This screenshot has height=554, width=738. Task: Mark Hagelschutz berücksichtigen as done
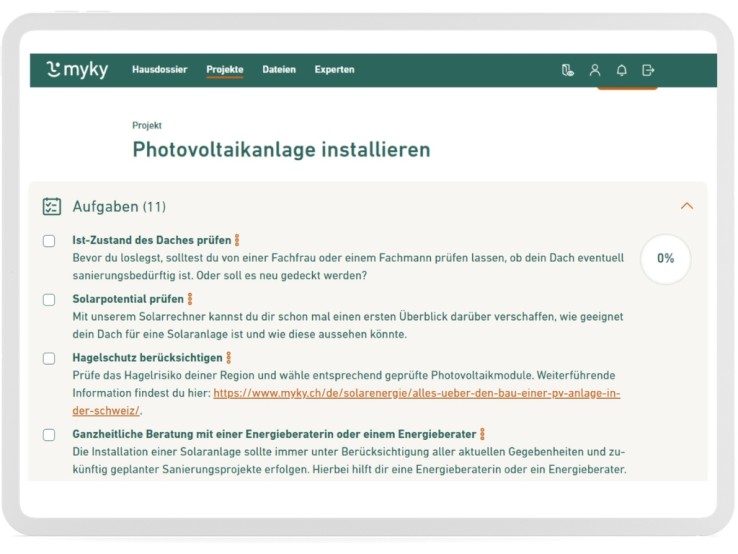coord(49,357)
